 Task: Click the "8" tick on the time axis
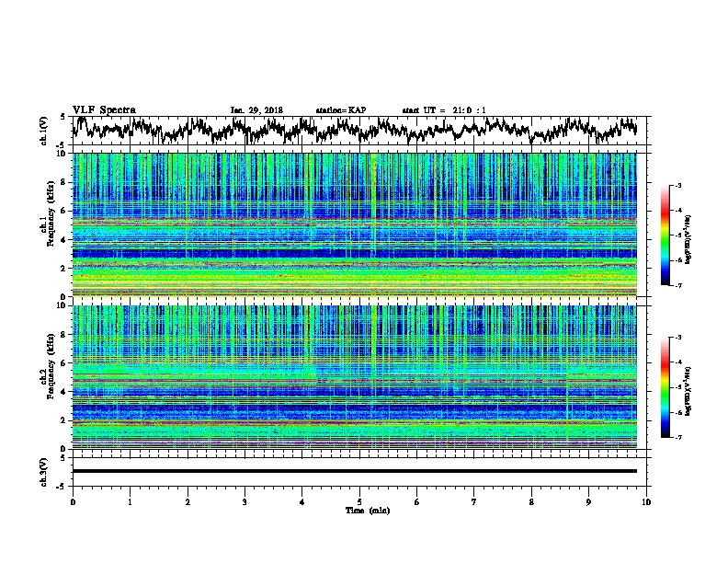[x=531, y=501]
